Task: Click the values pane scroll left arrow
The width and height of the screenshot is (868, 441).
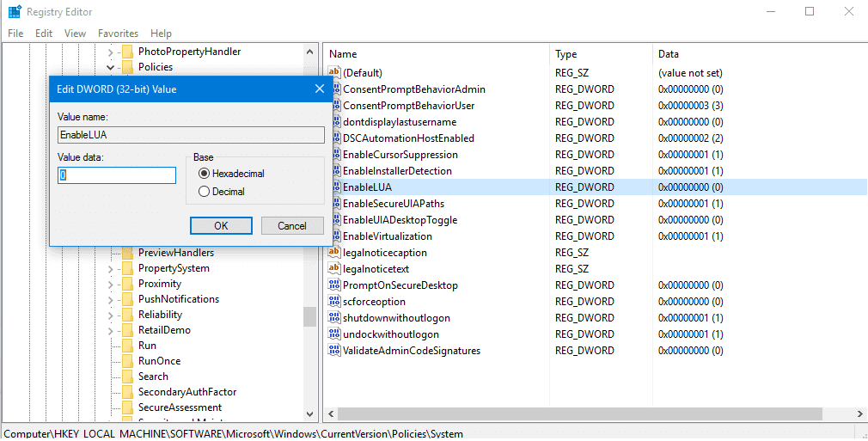Action: pyautogui.click(x=331, y=413)
